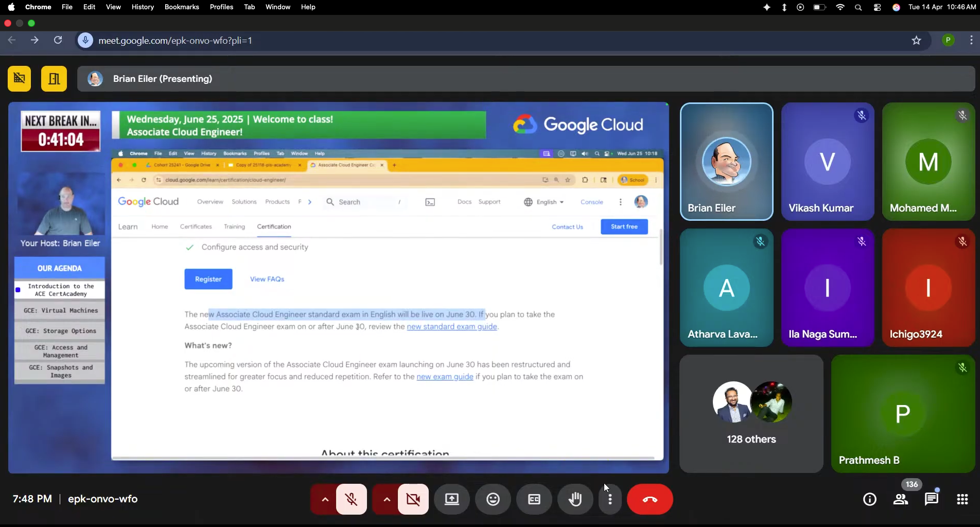Click the play circle icon in the menu bar
The image size is (980, 527).
(x=800, y=7)
